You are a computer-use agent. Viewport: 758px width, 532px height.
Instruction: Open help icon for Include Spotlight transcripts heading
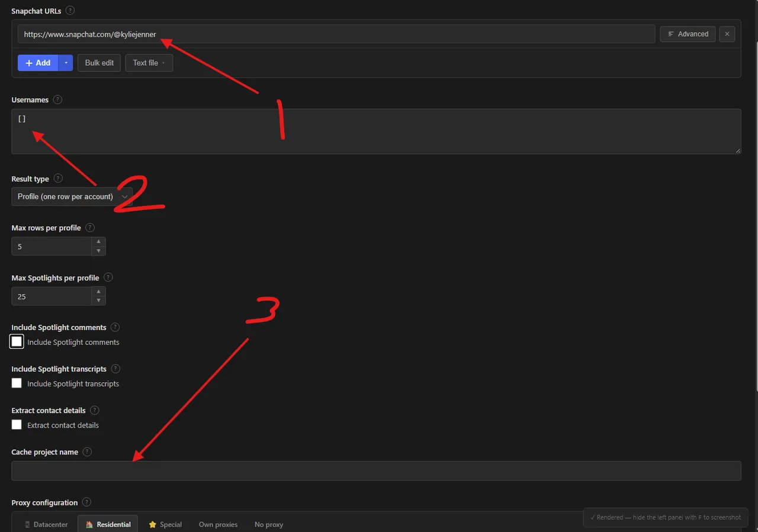coord(115,369)
